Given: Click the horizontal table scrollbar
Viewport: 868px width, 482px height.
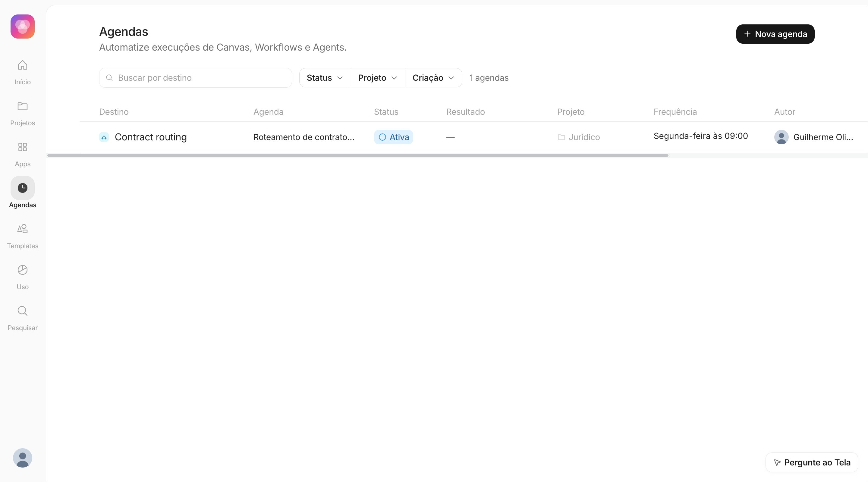Looking at the screenshot, I should click(358, 155).
